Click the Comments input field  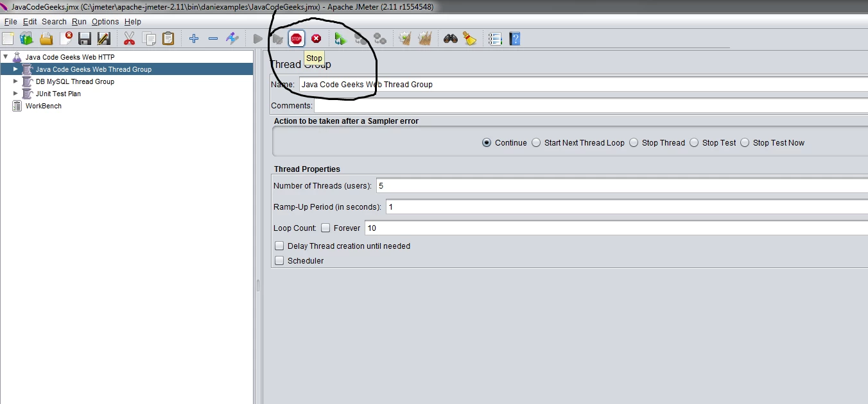[x=591, y=105]
